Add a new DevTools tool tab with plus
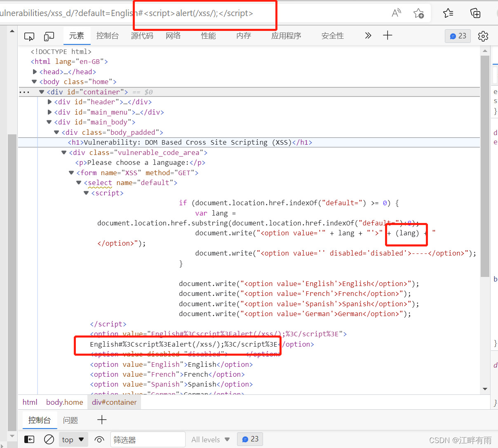498x448 pixels. pos(388,35)
